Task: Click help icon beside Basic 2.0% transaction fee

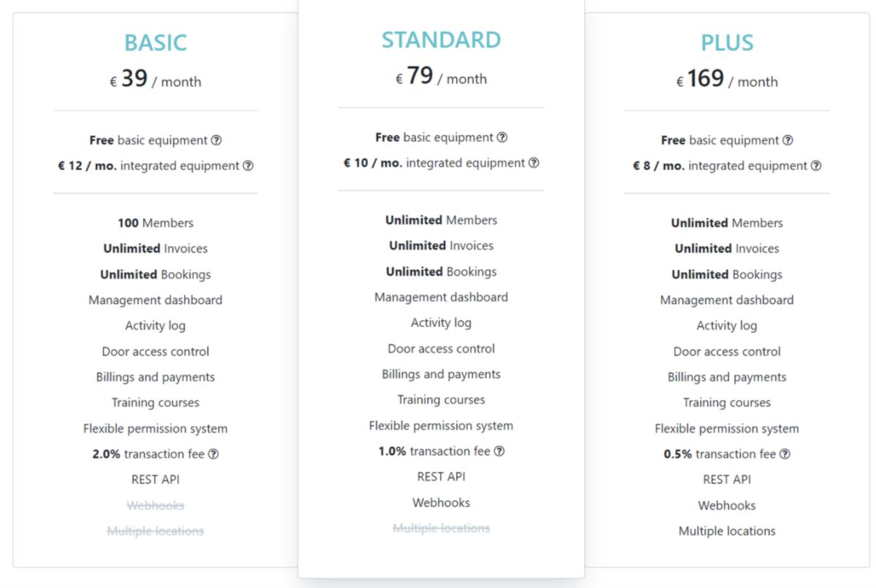Action: coord(213,454)
